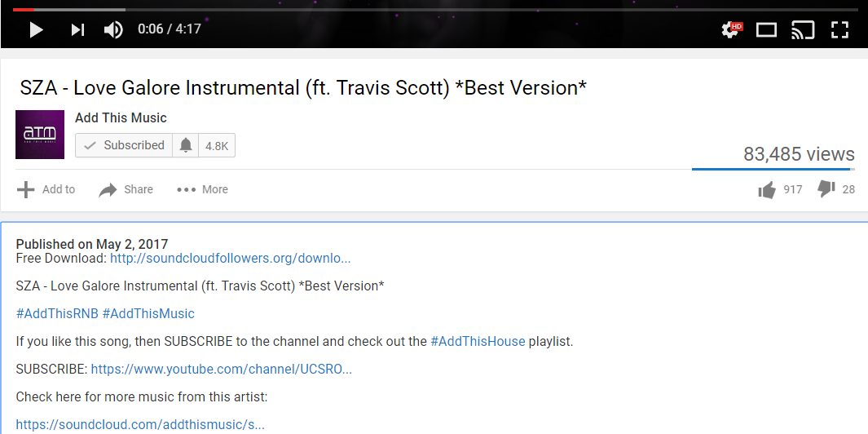Open the Share panel
Screen dimensions: 868x434
pyautogui.click(x=126, y=189)
